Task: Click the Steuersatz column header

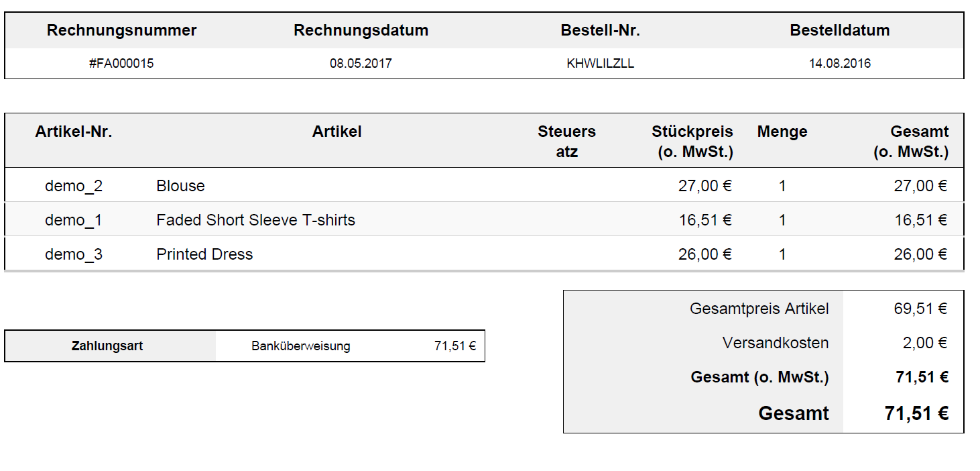Action: pyautogui.click(x=566, y=141)
